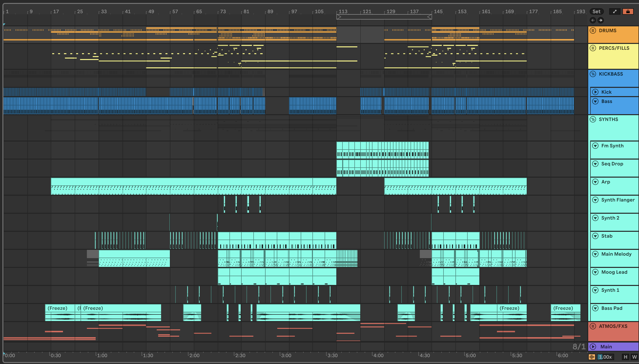Click the 1.00x zoom value field

click(606, 357)
